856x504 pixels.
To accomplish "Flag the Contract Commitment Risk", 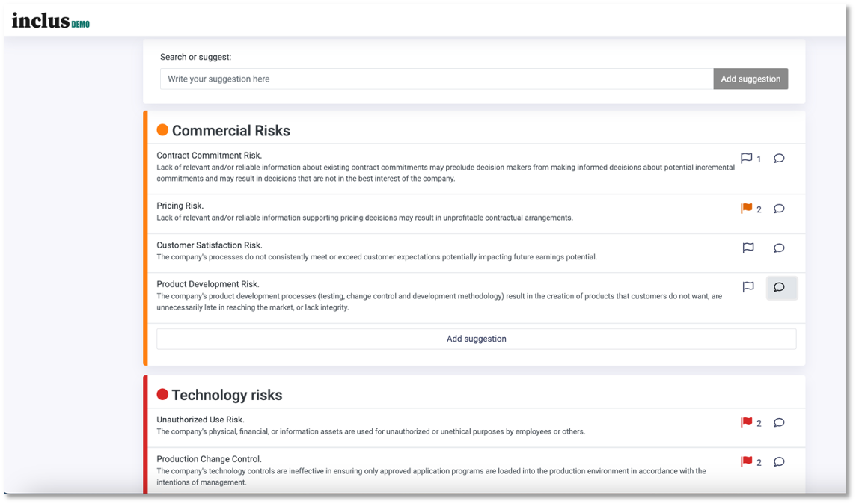I will point(747,158).
